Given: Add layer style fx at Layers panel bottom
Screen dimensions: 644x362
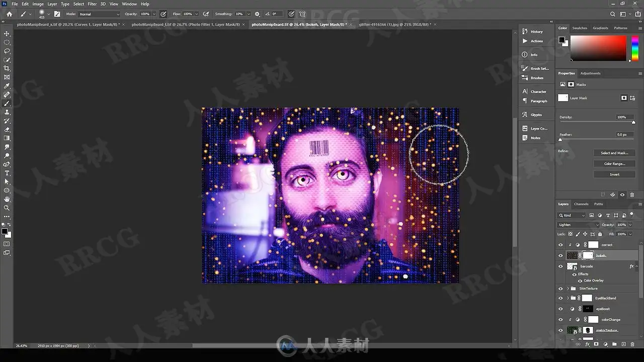Looking at the screenshot, I should coord(587,344).
